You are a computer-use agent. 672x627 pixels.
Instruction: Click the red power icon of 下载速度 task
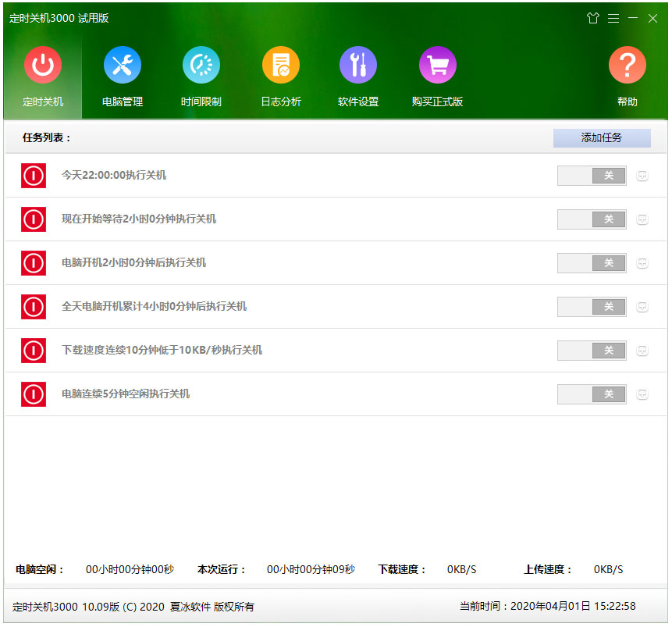pos(34,351)
